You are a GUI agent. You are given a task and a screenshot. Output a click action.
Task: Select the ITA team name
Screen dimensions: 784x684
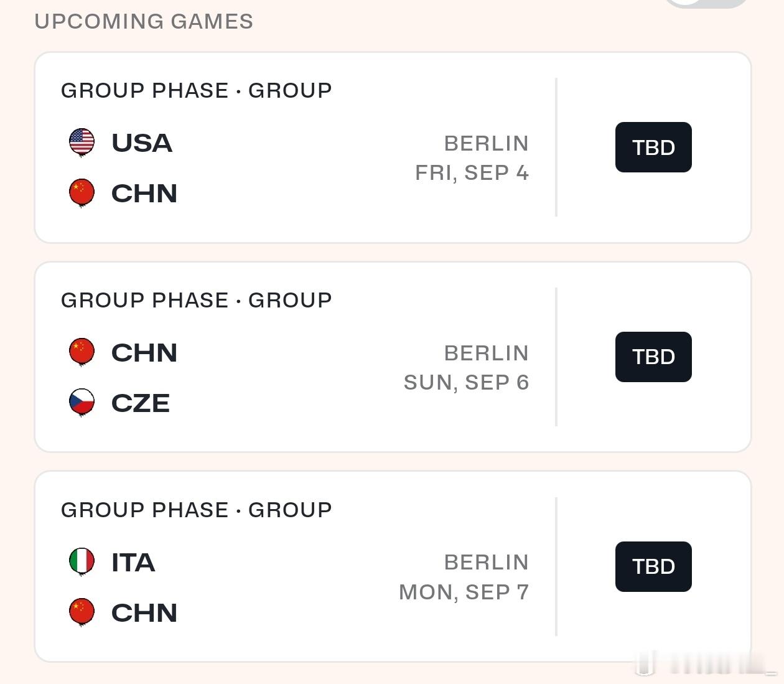[x=133, y=563]
